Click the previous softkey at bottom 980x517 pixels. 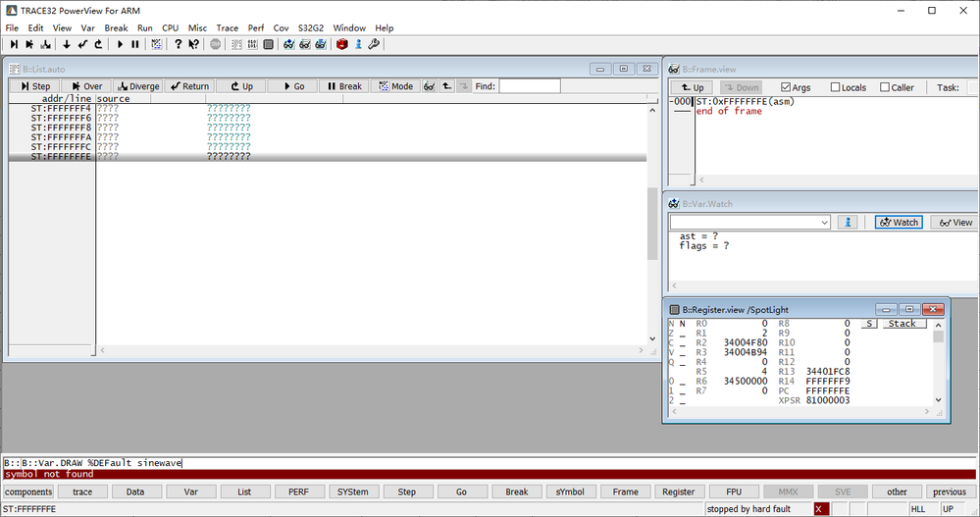(950, 492)
